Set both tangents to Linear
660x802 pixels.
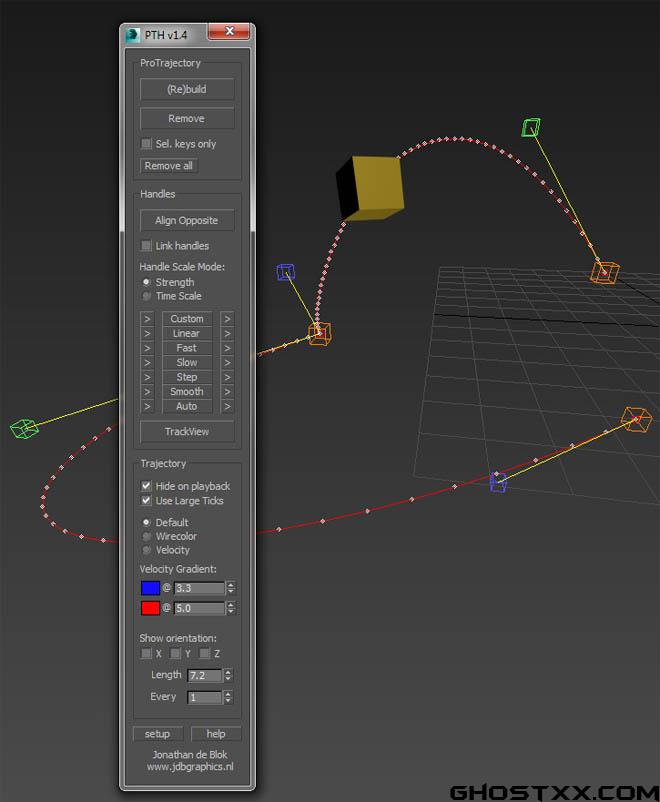(x=187, y=333)
